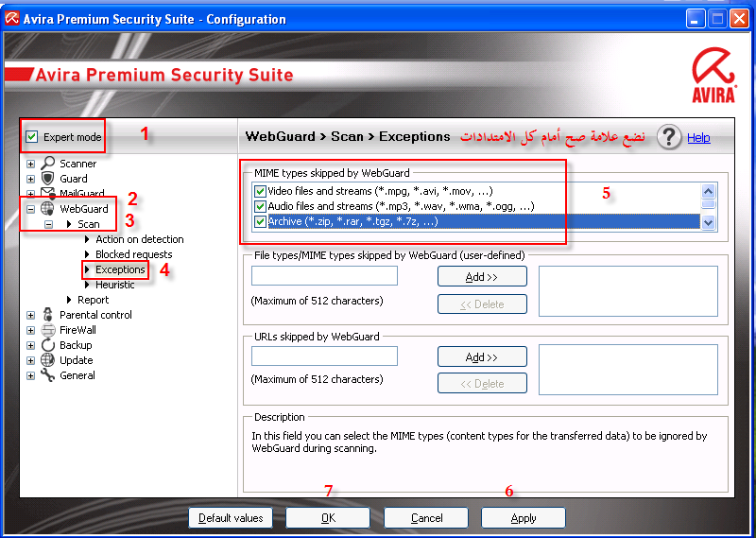The image size is (756, 538).
Task: Expand the FireWall tree node
Action: tap(31, 331)
